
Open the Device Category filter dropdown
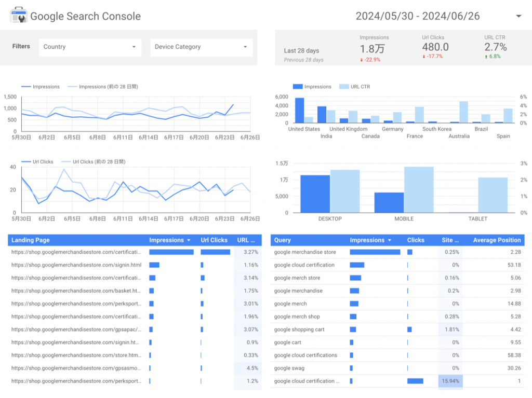[x=201, y=47]
